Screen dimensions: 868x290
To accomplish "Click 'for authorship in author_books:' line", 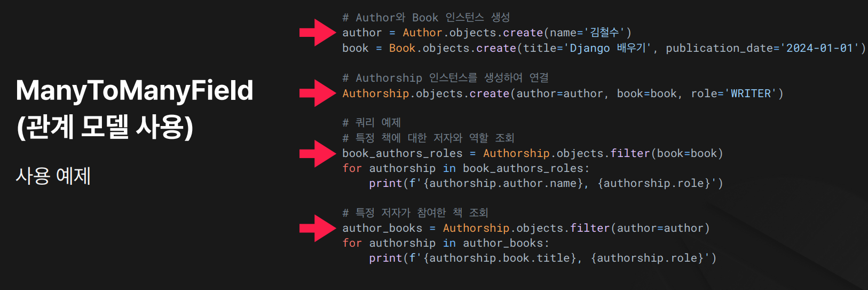I will pos(446,243).
